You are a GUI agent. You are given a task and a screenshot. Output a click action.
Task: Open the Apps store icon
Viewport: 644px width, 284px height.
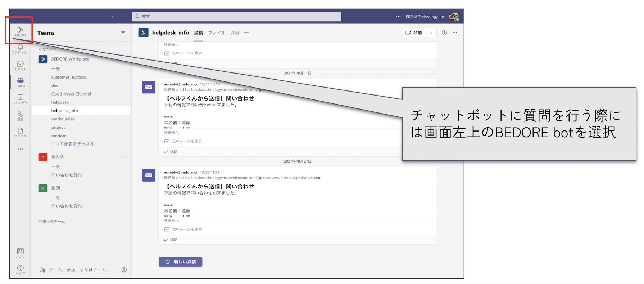point(20,253)
